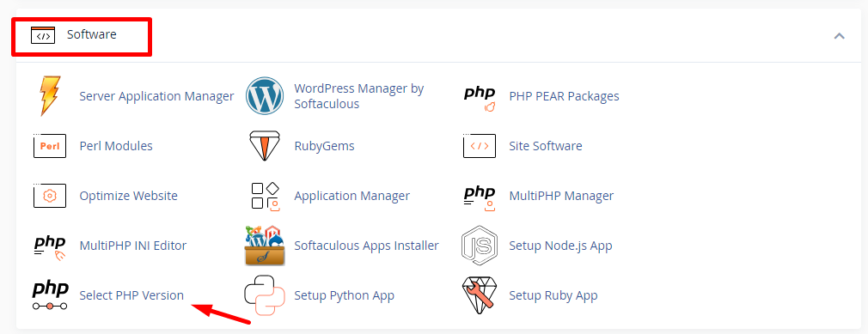Open the RubyGems link

click(x=324, y=146)
